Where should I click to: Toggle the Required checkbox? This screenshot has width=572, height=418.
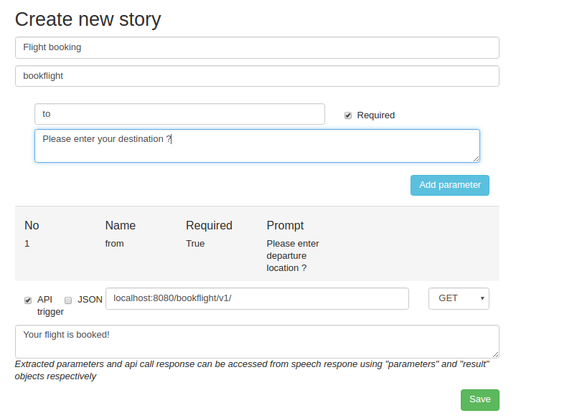pos(348,116)
